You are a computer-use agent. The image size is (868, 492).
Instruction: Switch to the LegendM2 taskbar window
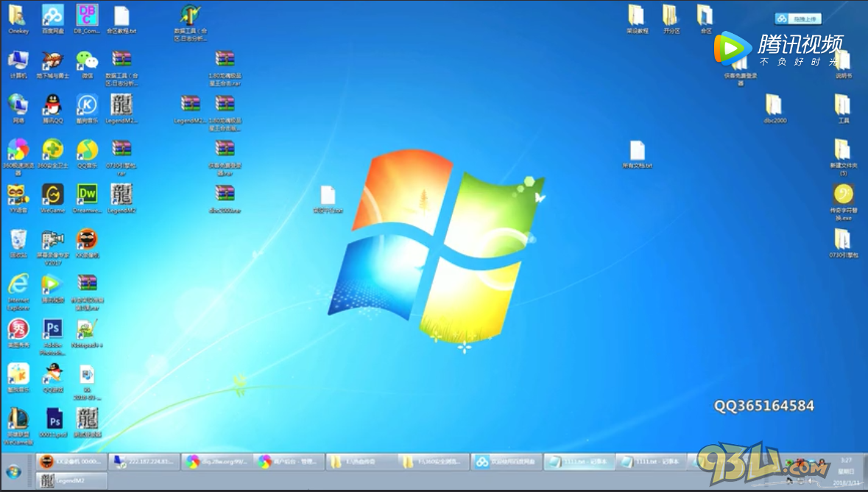[72, 480]
